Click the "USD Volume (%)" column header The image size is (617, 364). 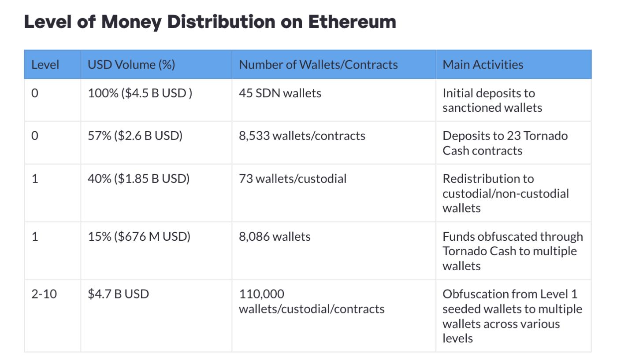131,65
